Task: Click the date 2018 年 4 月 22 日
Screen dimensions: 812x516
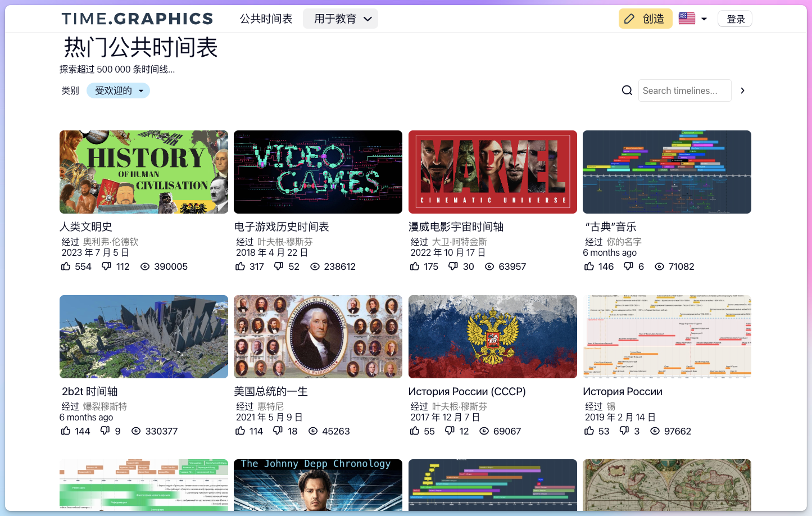Action: [x=272, y=252]
